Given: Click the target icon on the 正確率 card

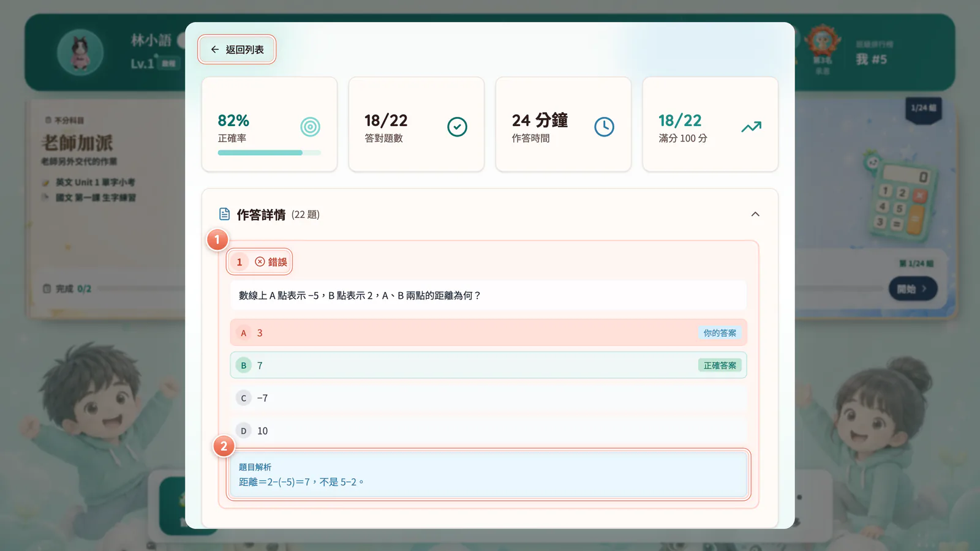Looking at the screenshot, I should 311,127.
